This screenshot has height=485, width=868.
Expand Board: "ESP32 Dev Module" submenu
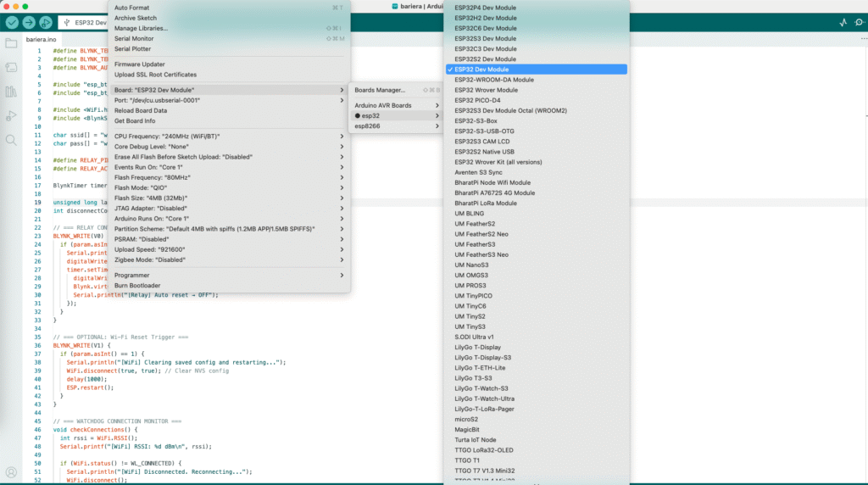click(229, 90)
